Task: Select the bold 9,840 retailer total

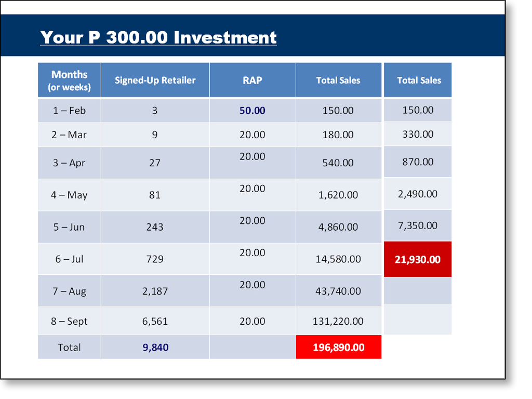Action: coord(155,348)
